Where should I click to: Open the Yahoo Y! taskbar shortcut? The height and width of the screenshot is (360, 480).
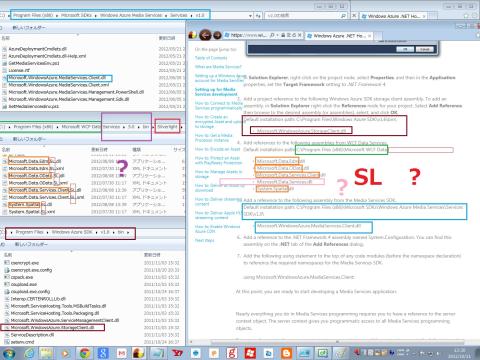click(x=178, y=353)
